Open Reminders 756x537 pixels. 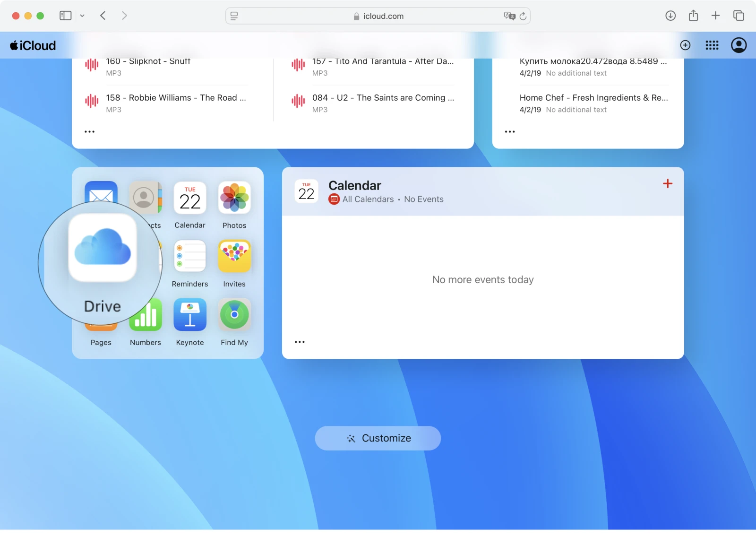coord(189,257)
